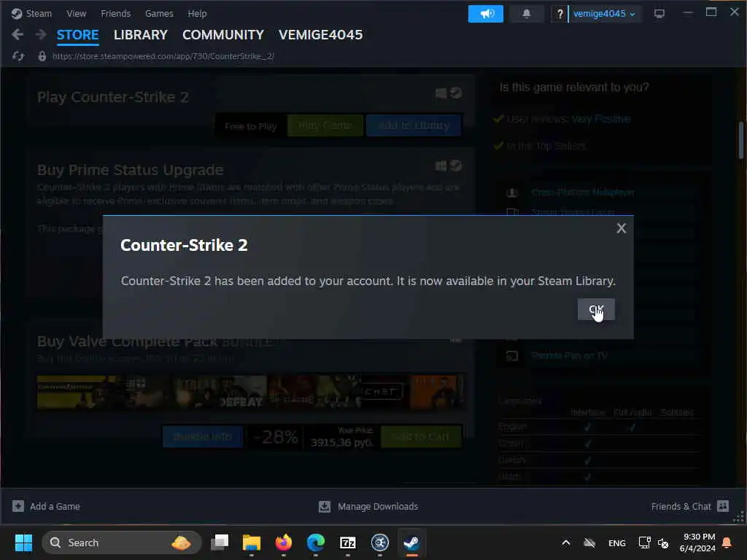Viewport: 747px width, 560px height.
Task: Click the muted volume tray icon
Action: click(663, 542)
